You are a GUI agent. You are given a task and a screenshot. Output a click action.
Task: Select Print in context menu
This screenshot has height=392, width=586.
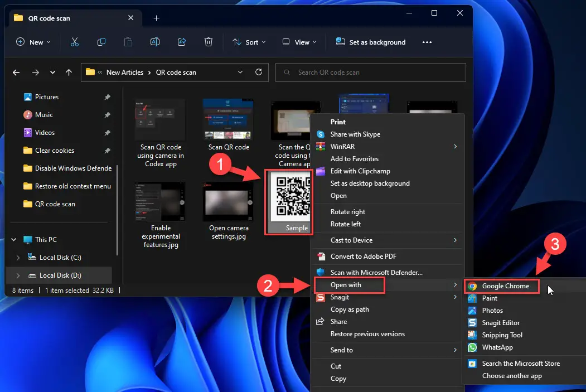point(387,122)
